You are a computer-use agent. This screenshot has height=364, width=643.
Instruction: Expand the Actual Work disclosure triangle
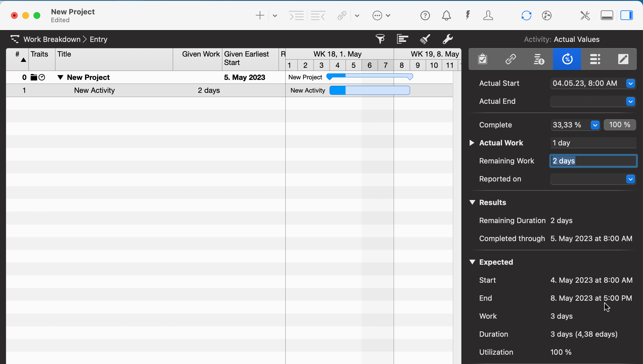pos(472,143)
